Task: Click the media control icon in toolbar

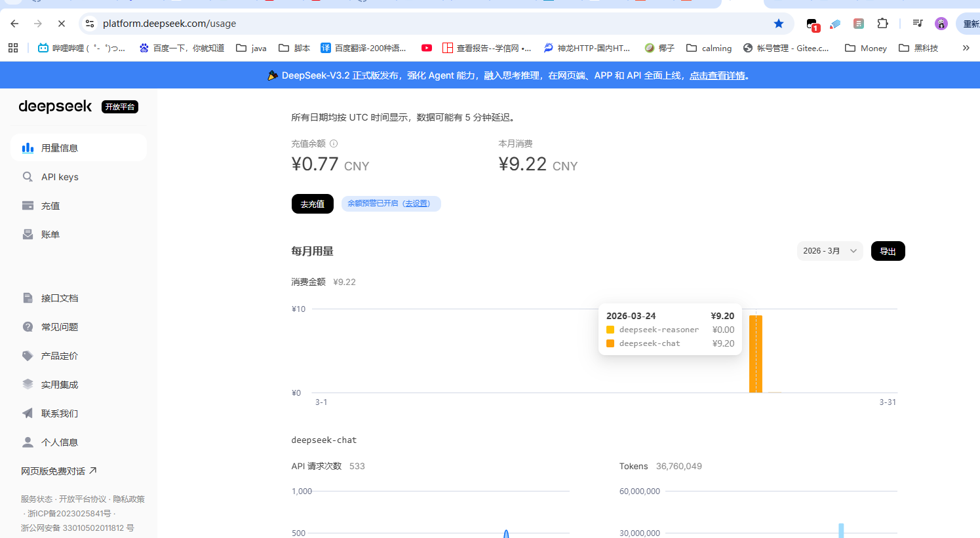Action: tap(918, 24)
